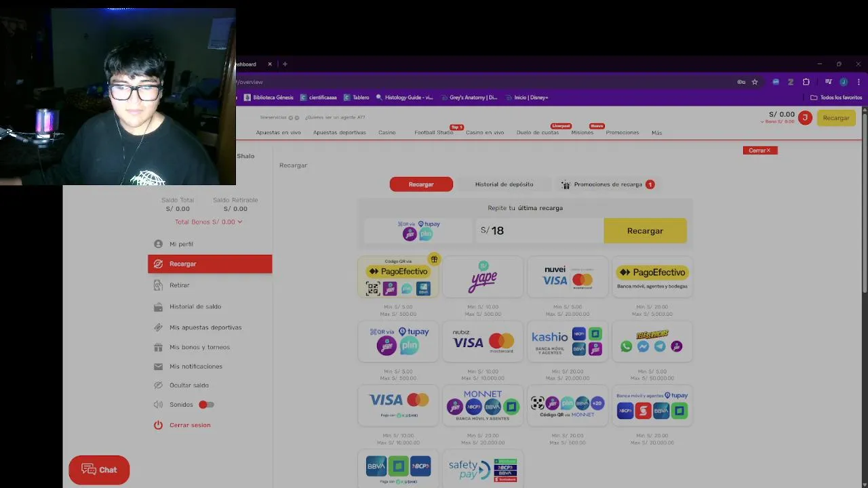Choose the Teleservicios payment method
Image resolution: width=868 pixels, height=488 pixels.
(652, 342)
